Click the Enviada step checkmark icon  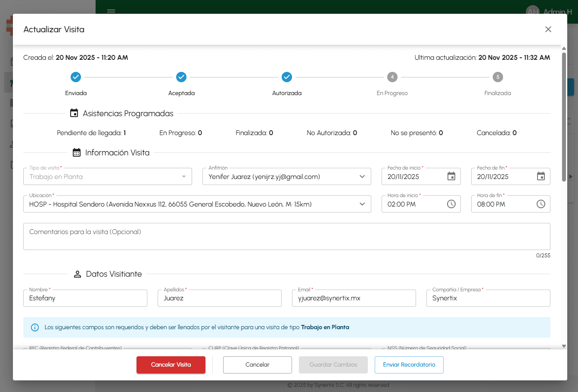pyautogui.click(x=76, y=77)
